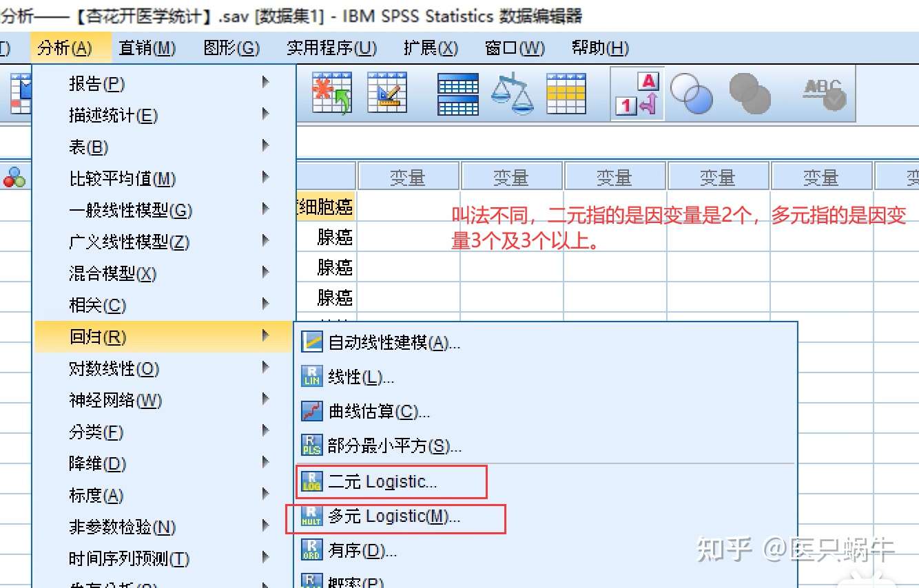Click the Partial Least Squares PLS icon
The image size is (919, 588).
[x=312, y=445]
